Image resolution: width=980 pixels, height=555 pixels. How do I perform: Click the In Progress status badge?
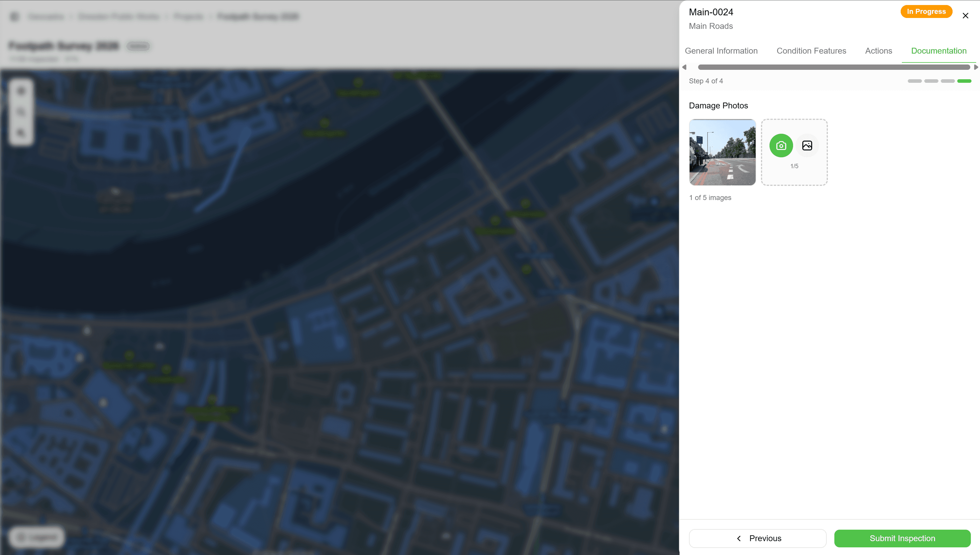tap(926, 11)
